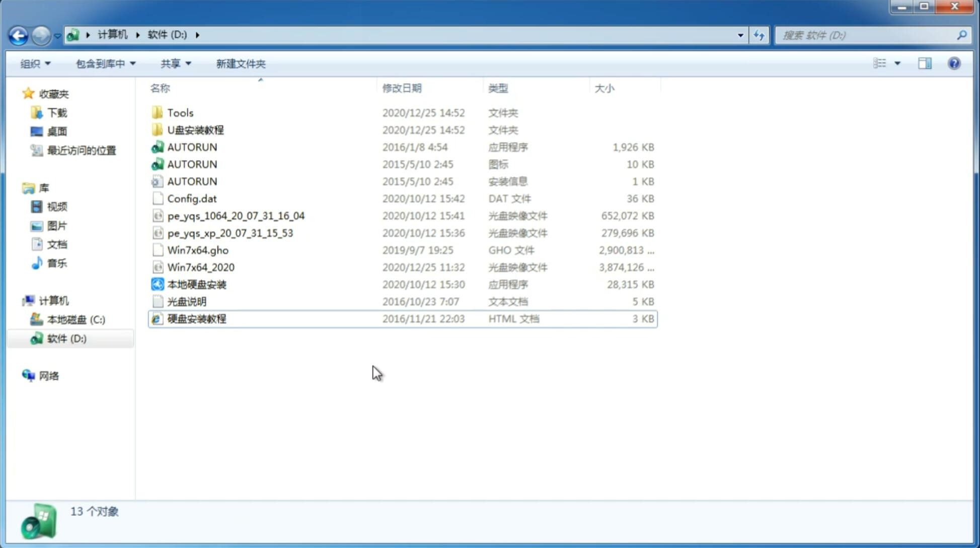
Task: Open the U盘安装教程 folder
Action: coord(196,129)
